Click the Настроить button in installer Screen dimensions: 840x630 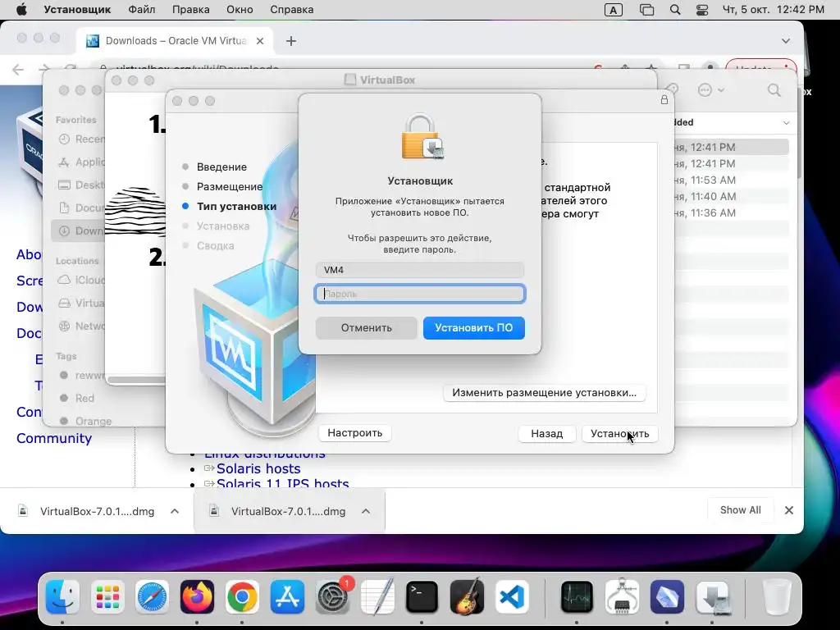[x=354, y=433]
